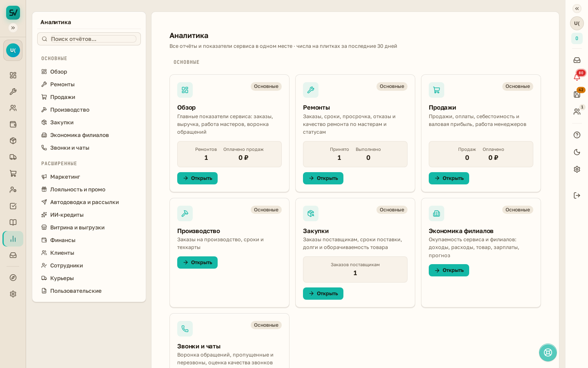Click the logout icon in right sidebar

point(577,195)
